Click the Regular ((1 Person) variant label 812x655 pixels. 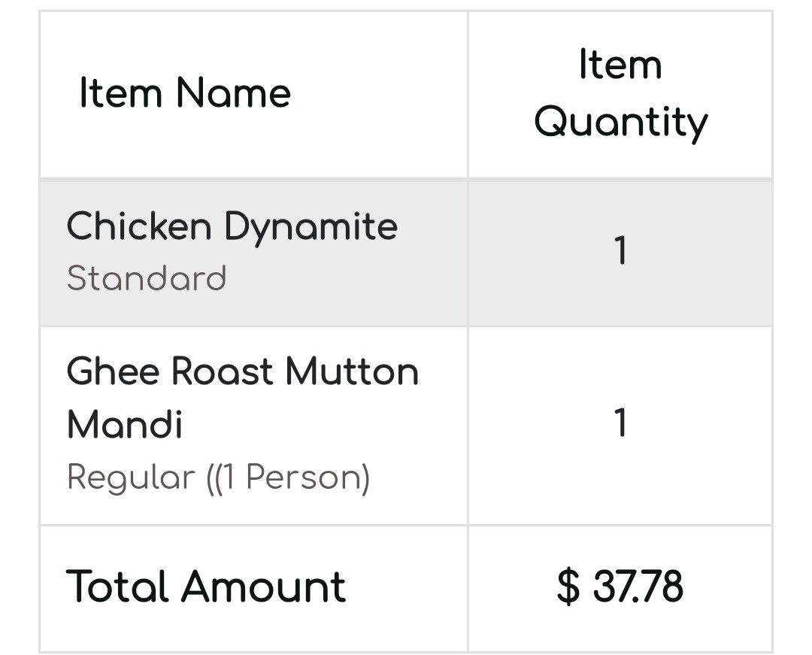click(218, 478)
